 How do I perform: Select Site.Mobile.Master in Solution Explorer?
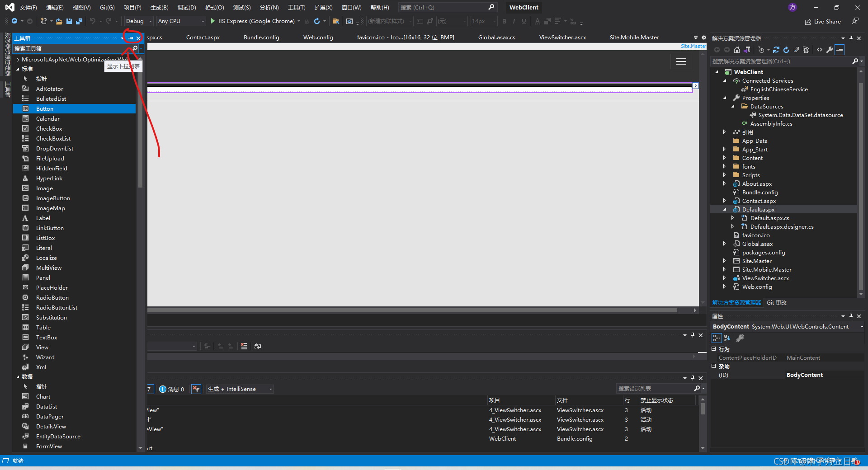767,270
